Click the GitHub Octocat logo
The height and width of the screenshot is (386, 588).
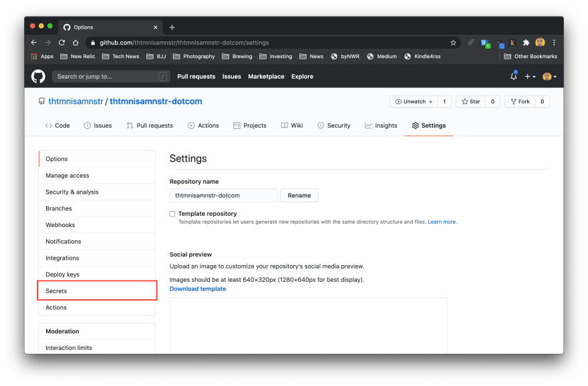point(38,77)
